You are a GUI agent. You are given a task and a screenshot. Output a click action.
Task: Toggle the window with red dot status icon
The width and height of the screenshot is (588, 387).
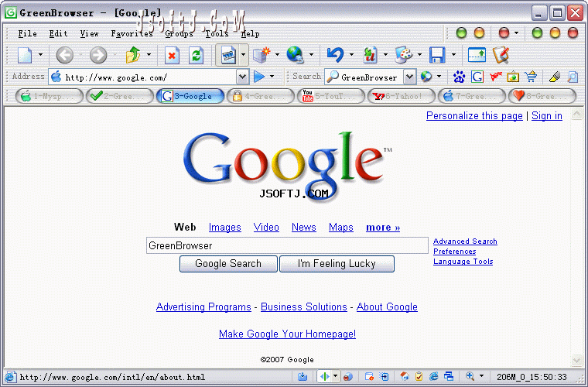[369, 376]
